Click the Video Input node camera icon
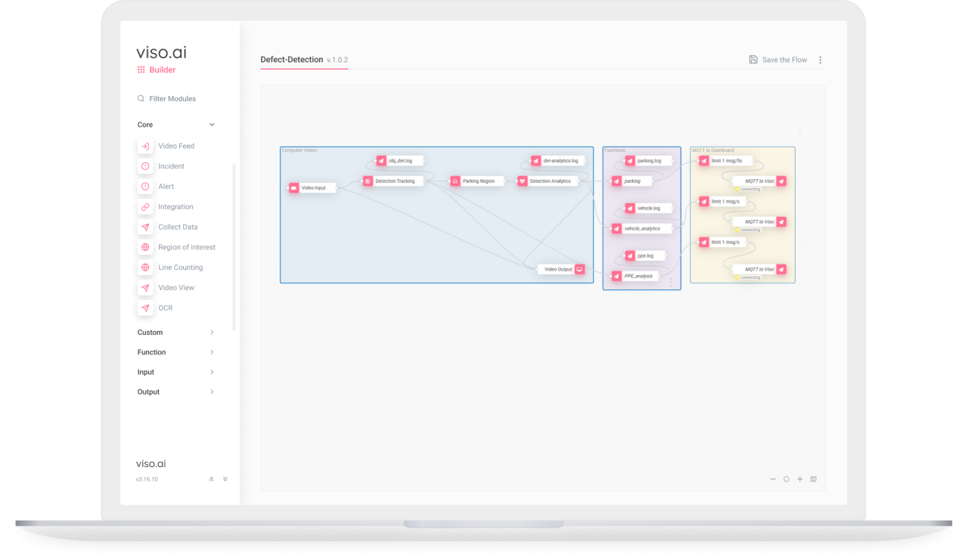 pyautogui.click(x=294, y=187)
